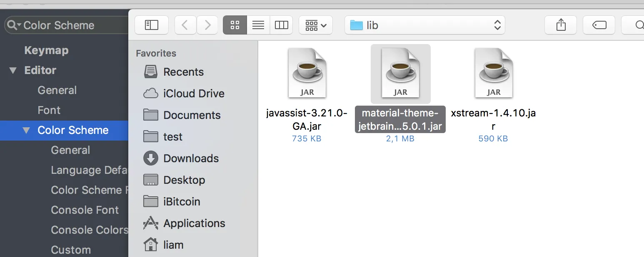Image resolution: width=644 pixels, height=257 pixels.
Task: Collapse the Editor section triangle
Action: (x=13, y=70)
